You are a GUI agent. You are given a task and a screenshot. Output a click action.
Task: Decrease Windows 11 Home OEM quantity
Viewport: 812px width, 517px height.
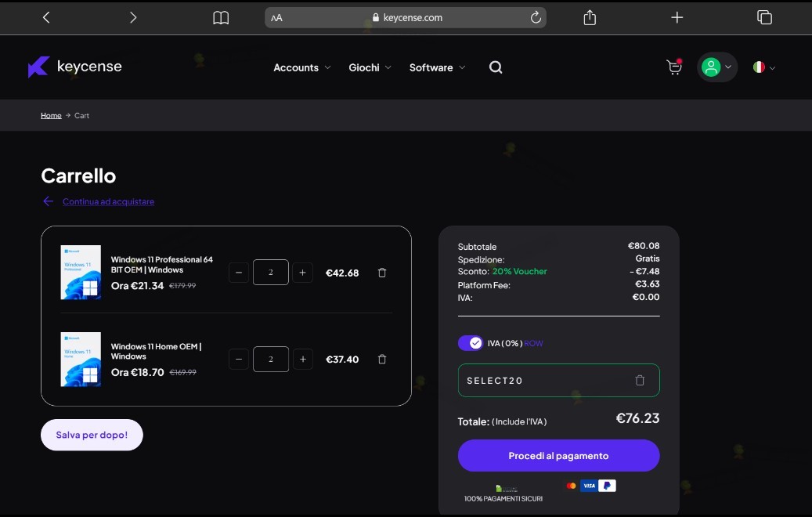(x=239, y=359)
